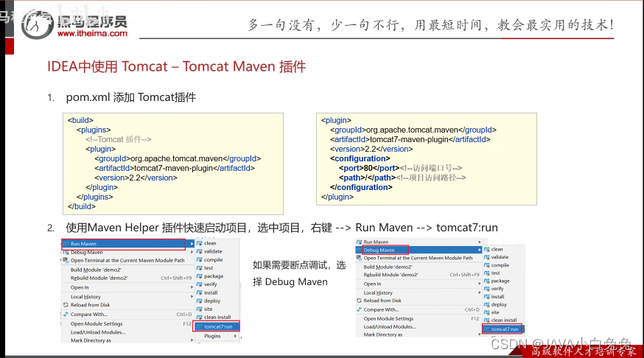644x358 pixels.
Task: Click gear icon beside 'validate' in Run Maven submenu
Action: (199, 251)
